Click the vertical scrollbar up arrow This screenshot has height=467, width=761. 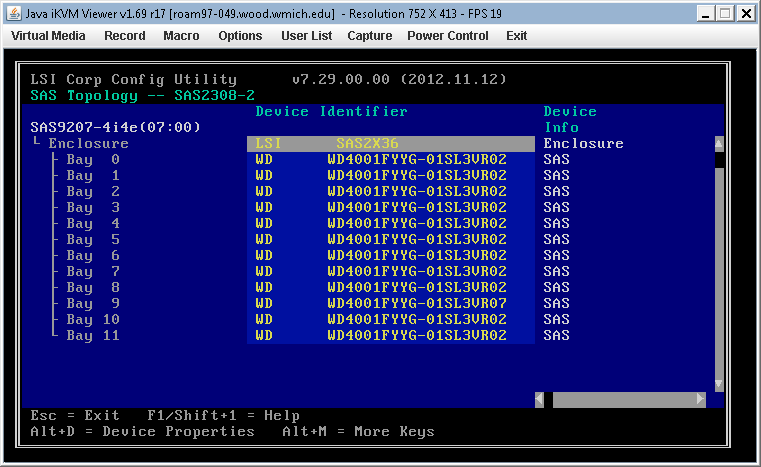pos(719,144)
